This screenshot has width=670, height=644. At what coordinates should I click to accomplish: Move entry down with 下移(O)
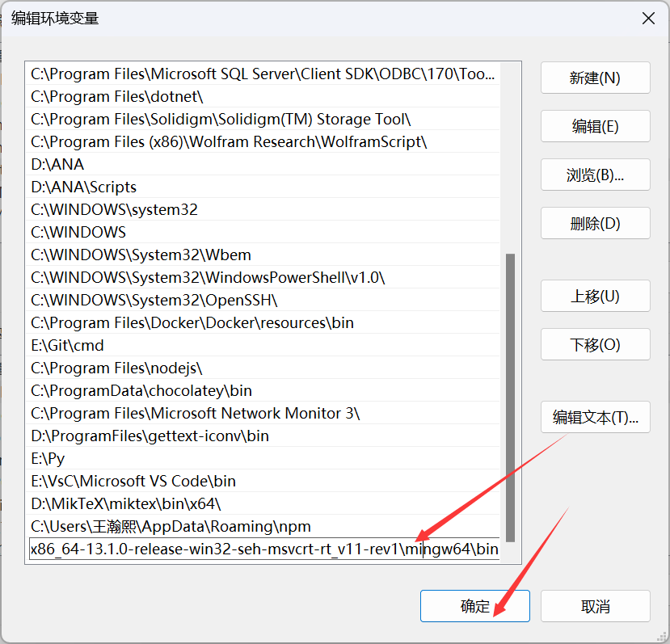click(595, 345)
